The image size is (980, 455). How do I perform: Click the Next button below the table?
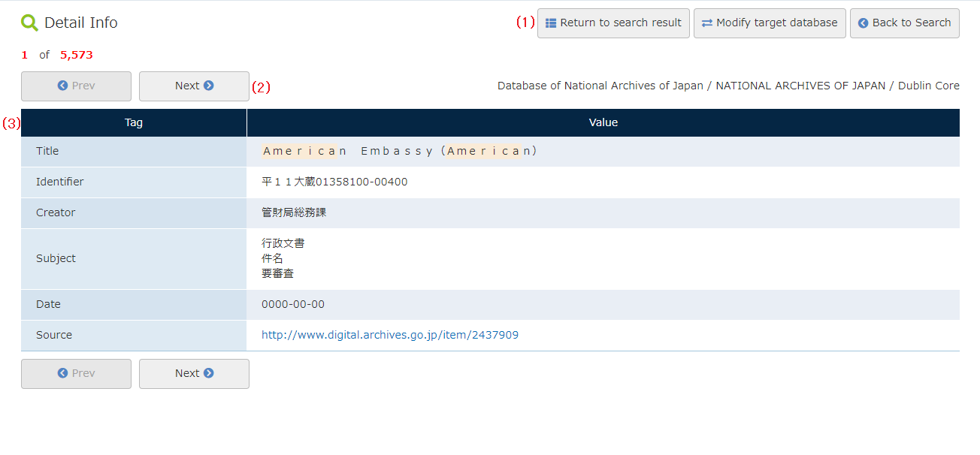pos(194,374)
